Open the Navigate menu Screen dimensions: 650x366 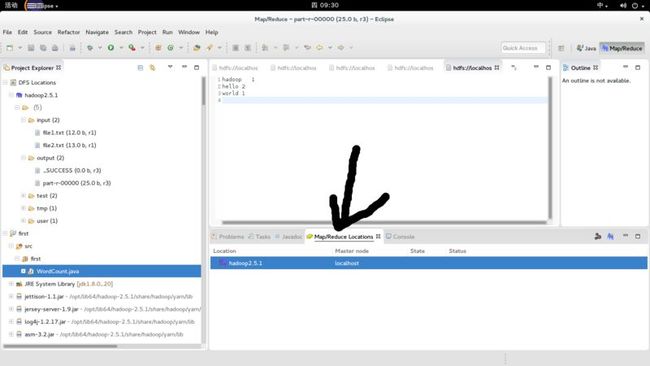tap(97, 32)
